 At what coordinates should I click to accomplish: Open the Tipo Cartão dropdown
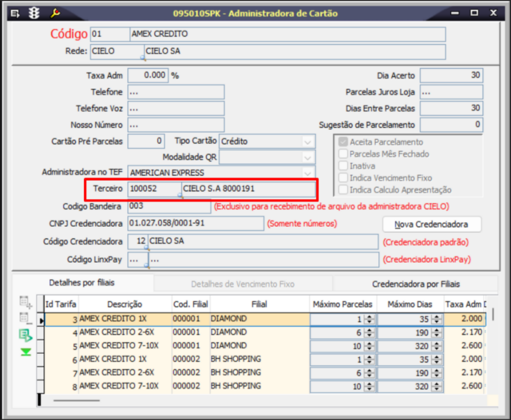308,141
